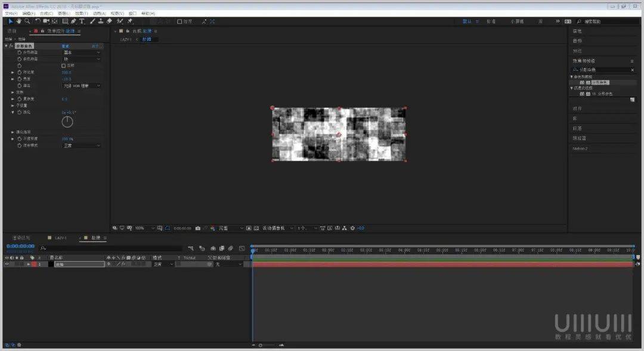This screenshot has width=644, height=351.
Task: Collapse the evolution property
Action: 13,112
